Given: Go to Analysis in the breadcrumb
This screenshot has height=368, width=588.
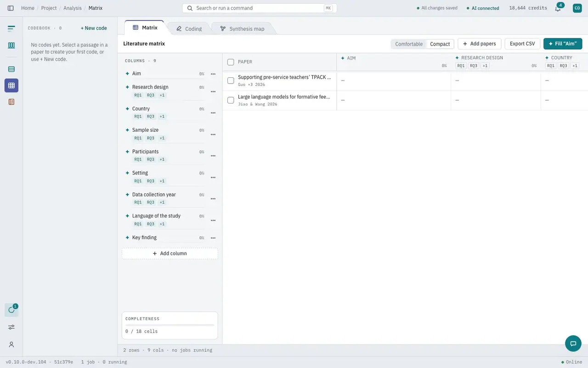Looking at the screenshot, I should (73, 8).
